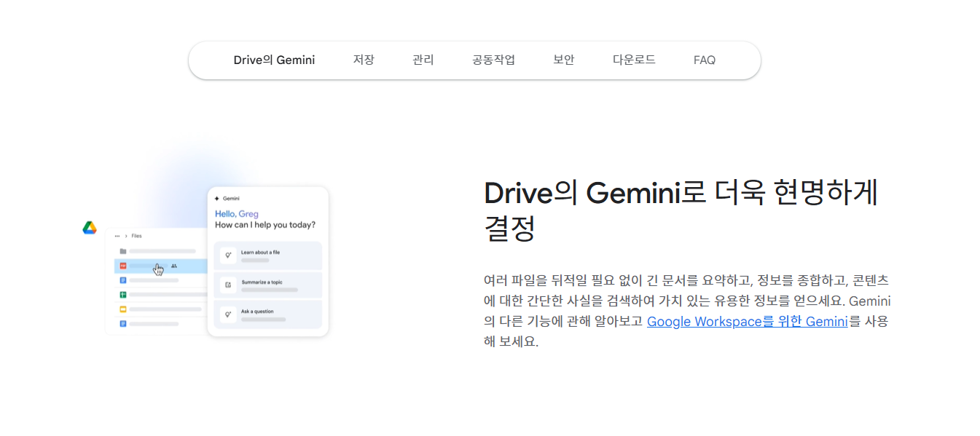This screenshot has height=436, width=980.
Task: Click the Files breadcrumb label
Action: pyautogui.click(x=137, y=236)
